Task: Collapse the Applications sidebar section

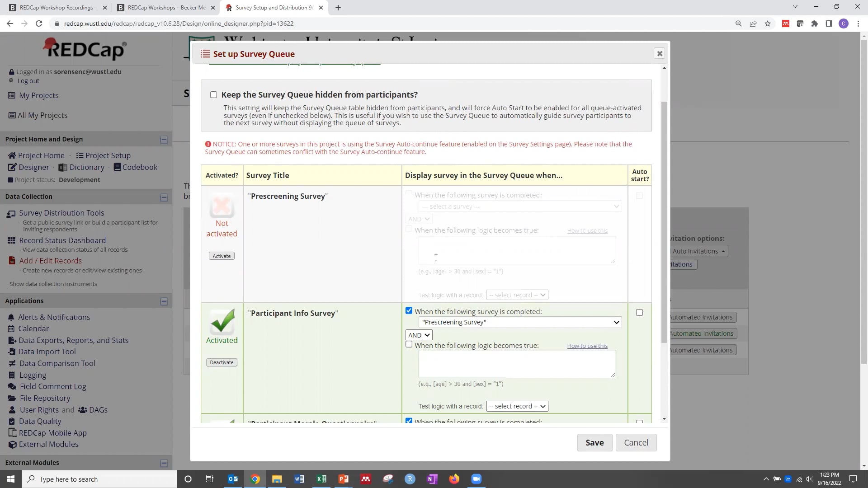Action: (164, 301)
